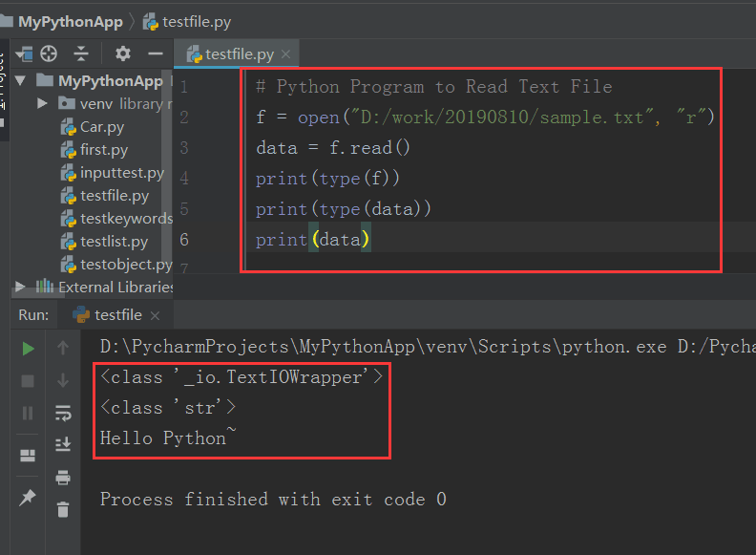Screen dimensions: 756x555
Task: Click output line "<class 'str'>"
Action: 168,408
